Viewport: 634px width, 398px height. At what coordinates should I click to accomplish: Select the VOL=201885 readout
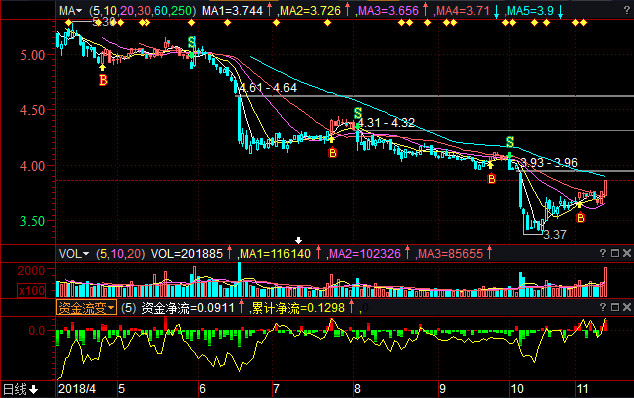tap(187, 254)
